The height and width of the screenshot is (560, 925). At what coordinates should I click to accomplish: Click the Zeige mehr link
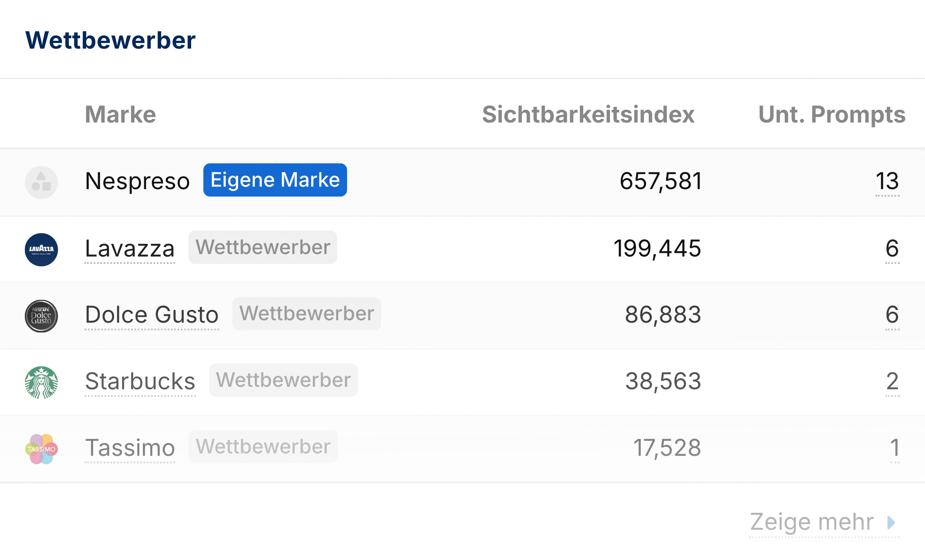pos(811,522)
